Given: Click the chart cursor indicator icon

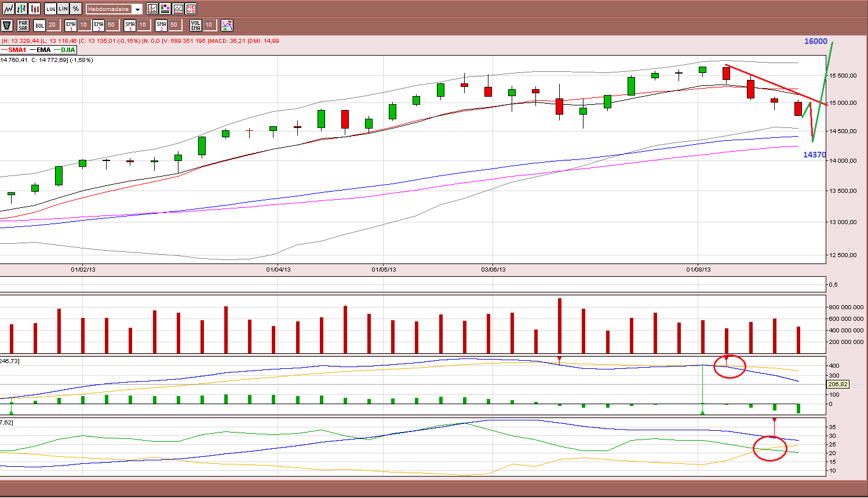Looking at the screenshot, I should coord(152,9).
